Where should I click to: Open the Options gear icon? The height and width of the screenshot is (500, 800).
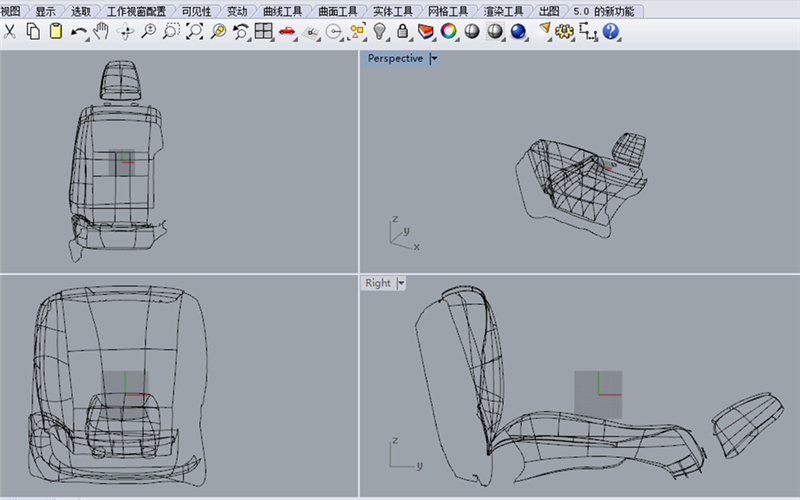pyautogui.click(x=564, y=32)
